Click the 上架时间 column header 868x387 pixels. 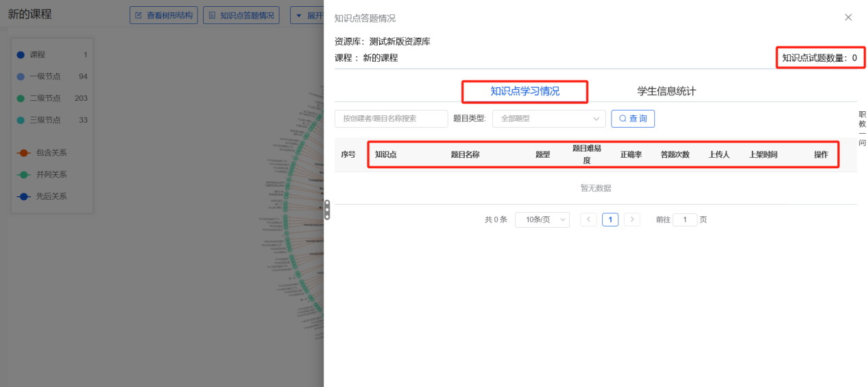click(x=763, y=154)
